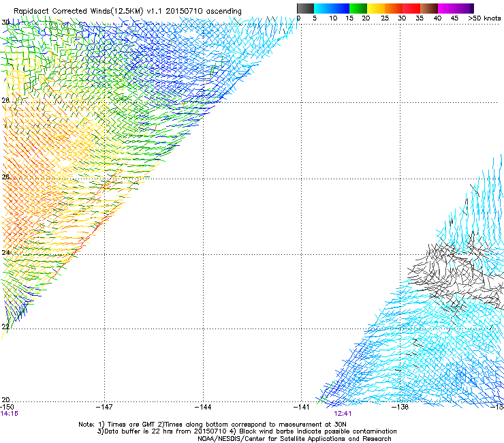This screenshot has height=443, width=504.
Task: Click the legend value '5'
Action: pyautogui.click(x=315, y=18)
